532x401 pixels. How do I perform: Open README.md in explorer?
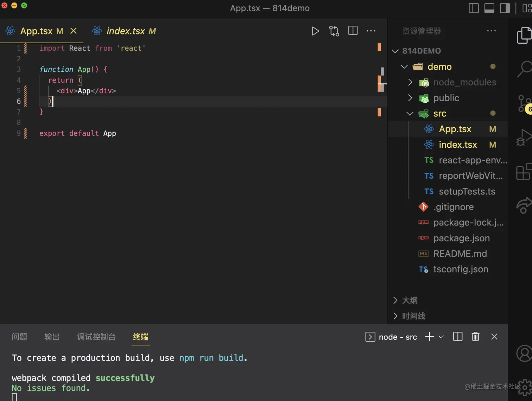[448, 254]
